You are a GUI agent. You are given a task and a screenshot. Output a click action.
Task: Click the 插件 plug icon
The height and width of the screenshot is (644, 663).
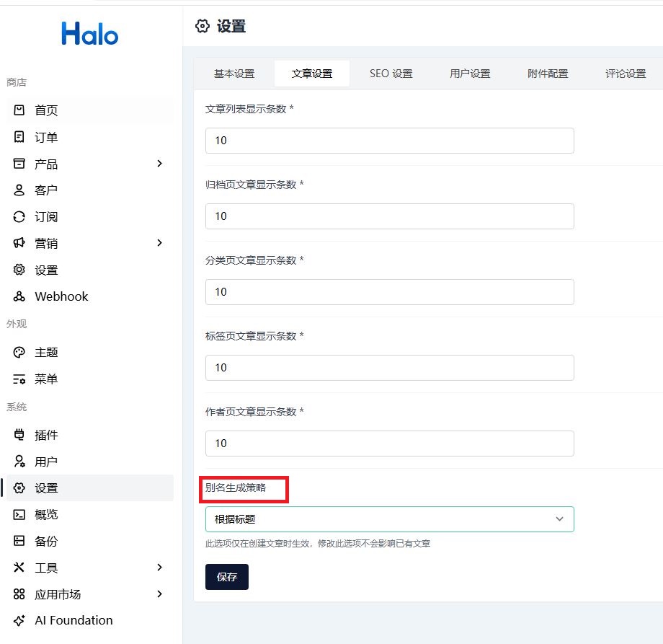[x=19, y=435]
